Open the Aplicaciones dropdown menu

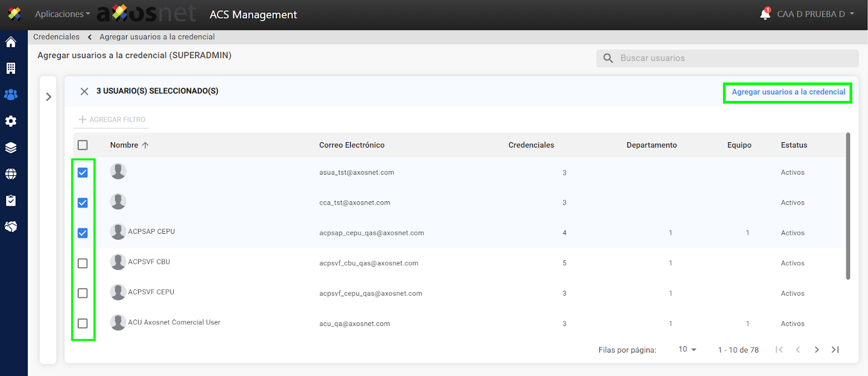(x=62, y=14)
